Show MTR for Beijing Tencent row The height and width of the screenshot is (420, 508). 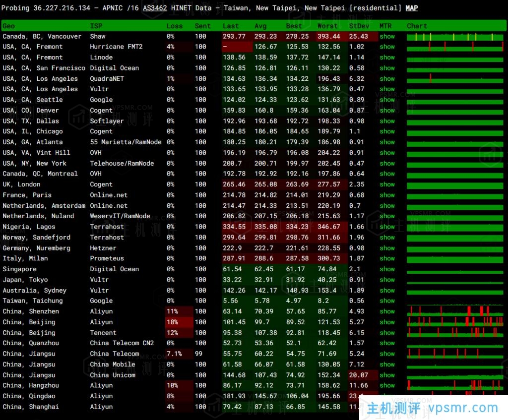[x=387, y=333]
